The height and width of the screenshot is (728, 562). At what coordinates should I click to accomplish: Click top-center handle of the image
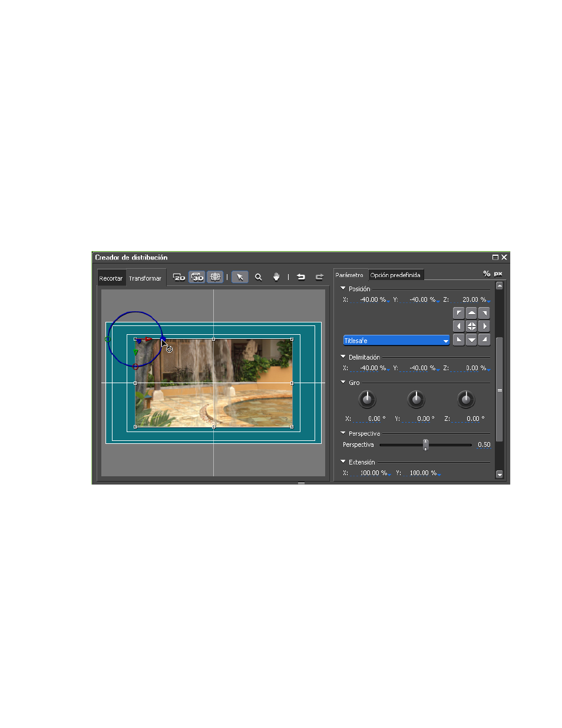(x=213, y=339)
